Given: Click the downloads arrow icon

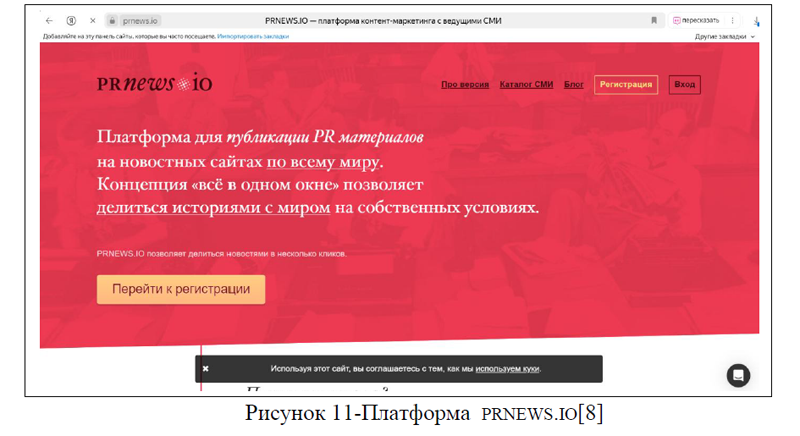Looking at the screenshot, I should (756, 21).
